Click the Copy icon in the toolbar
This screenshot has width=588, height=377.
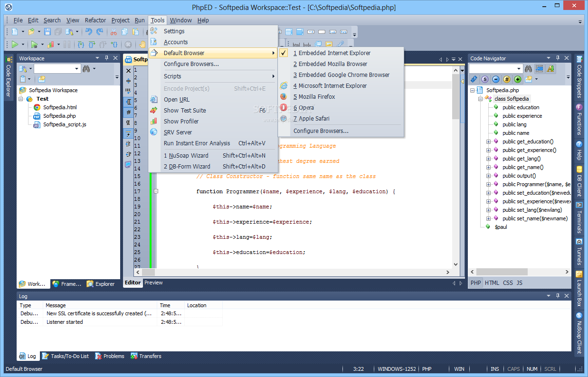point(124,32)
